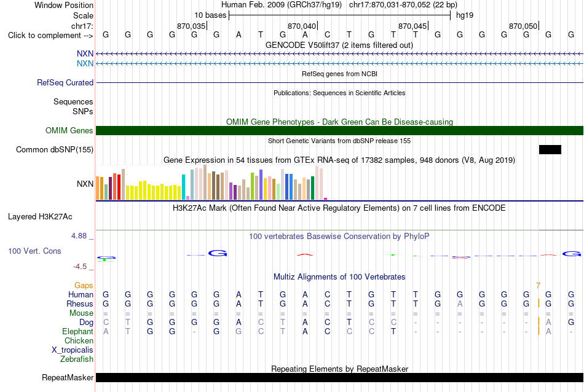This screenshot has height=392, width=584.
Task: Click the Mouse alignment row label
Action: (x=81, y=313)
